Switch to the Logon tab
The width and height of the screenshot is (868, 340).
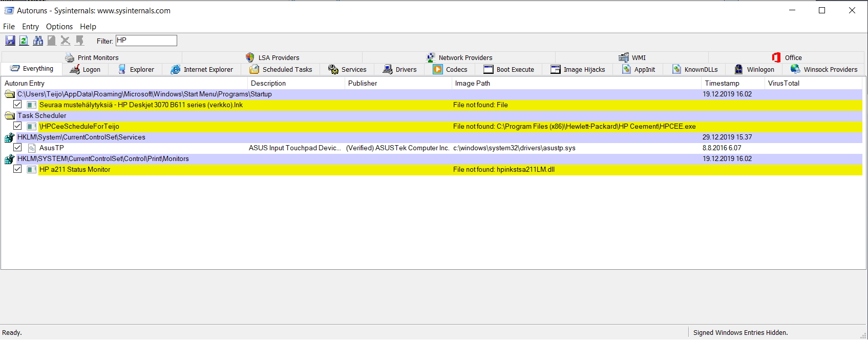point(85,69)
